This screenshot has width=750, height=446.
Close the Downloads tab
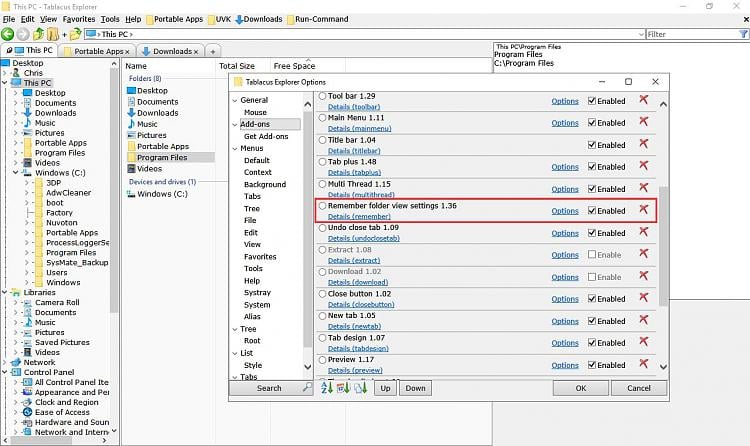[x=196, y=52]
